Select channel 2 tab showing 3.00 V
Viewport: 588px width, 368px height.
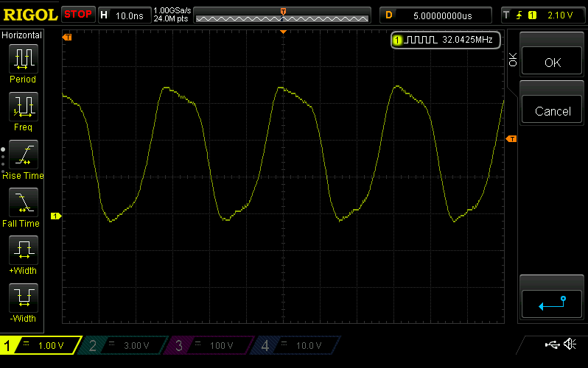(124, 345)
